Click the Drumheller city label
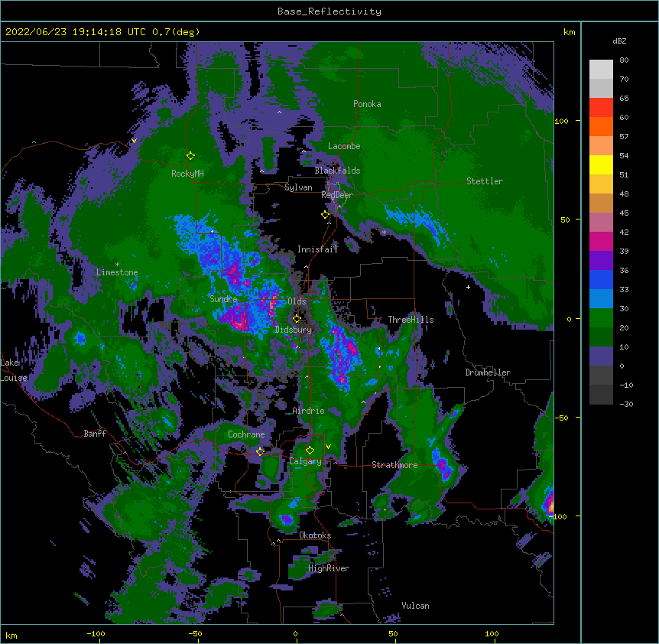The width and height of the screenshot is (659, 644). click(x=488, y=372)
